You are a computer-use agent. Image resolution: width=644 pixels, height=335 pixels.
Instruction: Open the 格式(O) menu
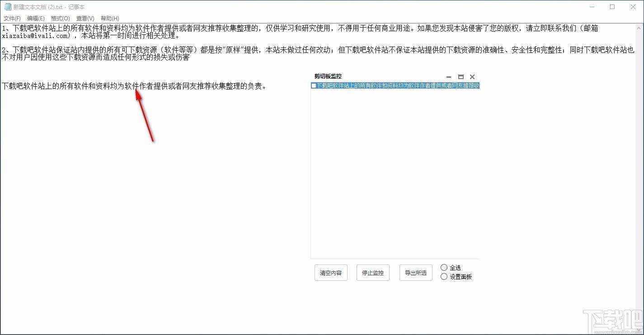click(x=60, y=19)
